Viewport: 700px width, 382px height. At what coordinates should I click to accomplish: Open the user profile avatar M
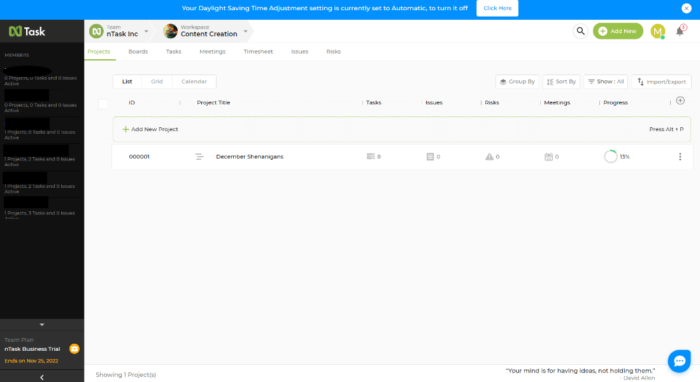pos(658,31)
